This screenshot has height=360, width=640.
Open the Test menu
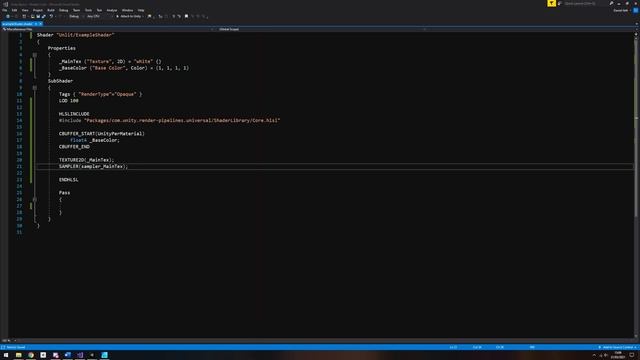pos(99,10)
